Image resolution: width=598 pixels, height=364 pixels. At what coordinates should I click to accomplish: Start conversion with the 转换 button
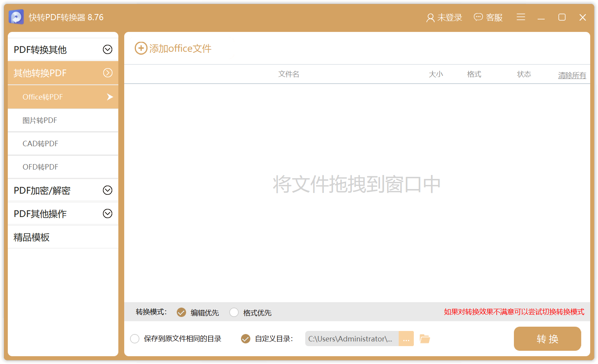pos(547,339)
